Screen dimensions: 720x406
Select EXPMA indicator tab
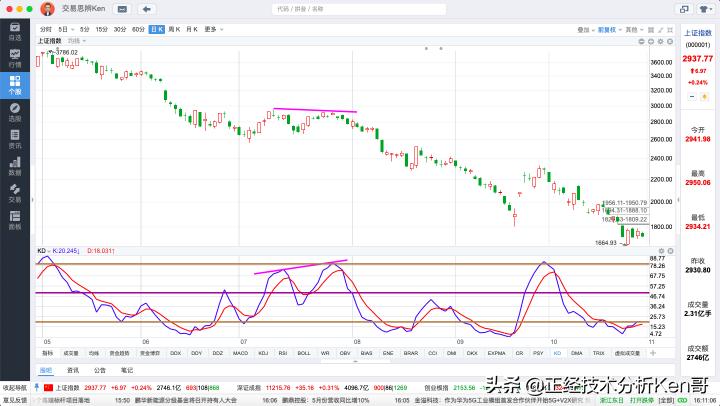click(496, 353)
